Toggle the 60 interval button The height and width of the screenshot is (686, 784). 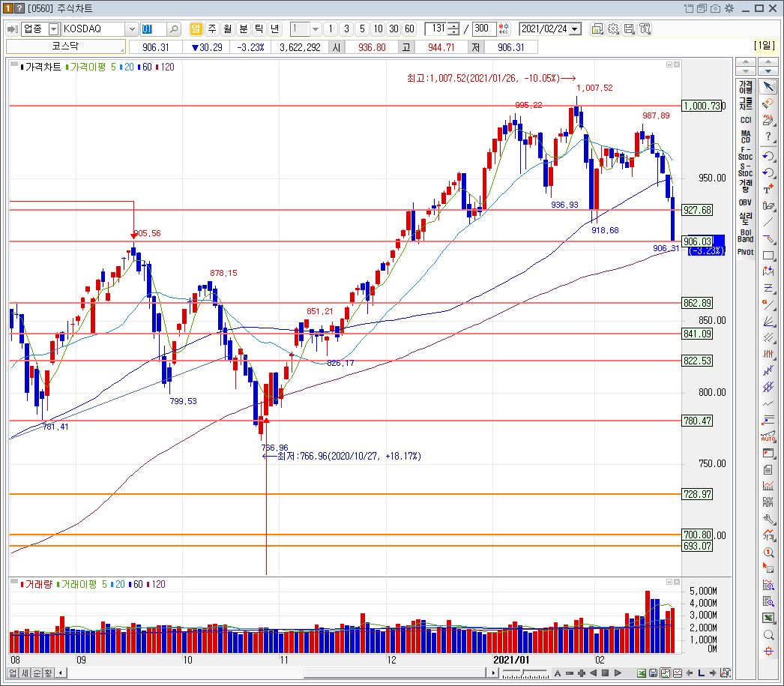point(409,29)
